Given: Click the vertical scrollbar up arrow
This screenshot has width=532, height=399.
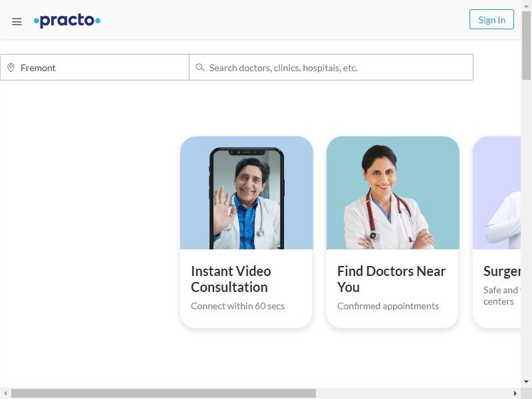Looking at the screenshot, I should 526,5.
